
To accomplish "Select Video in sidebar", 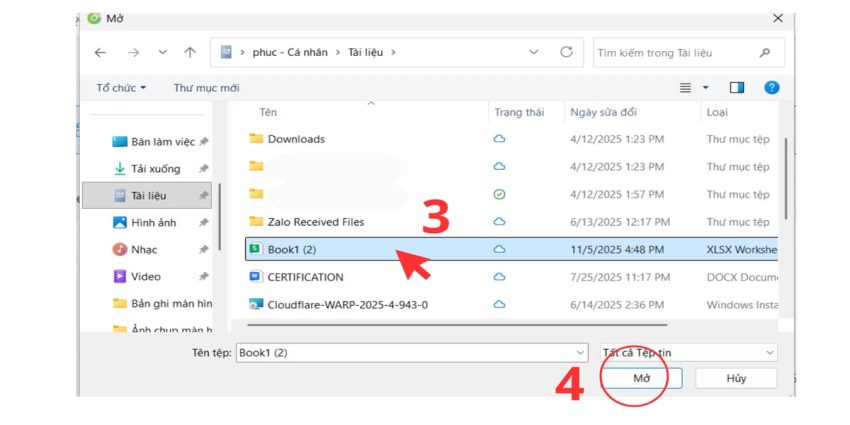I will pyautogui.click(x=137, y=277).
